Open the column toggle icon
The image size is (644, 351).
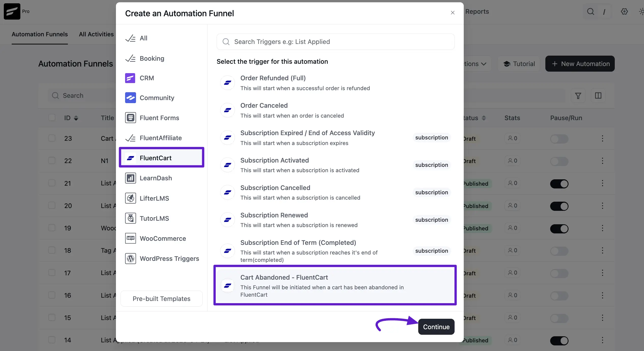point(598,95)
